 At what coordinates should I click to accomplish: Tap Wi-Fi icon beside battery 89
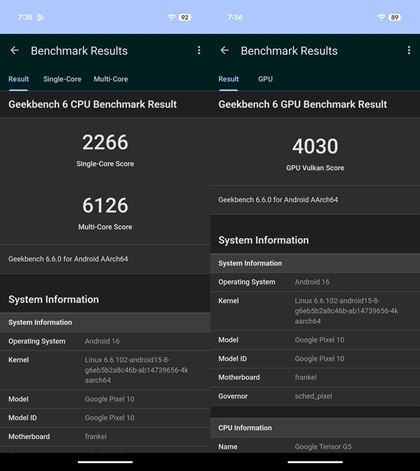381,17
